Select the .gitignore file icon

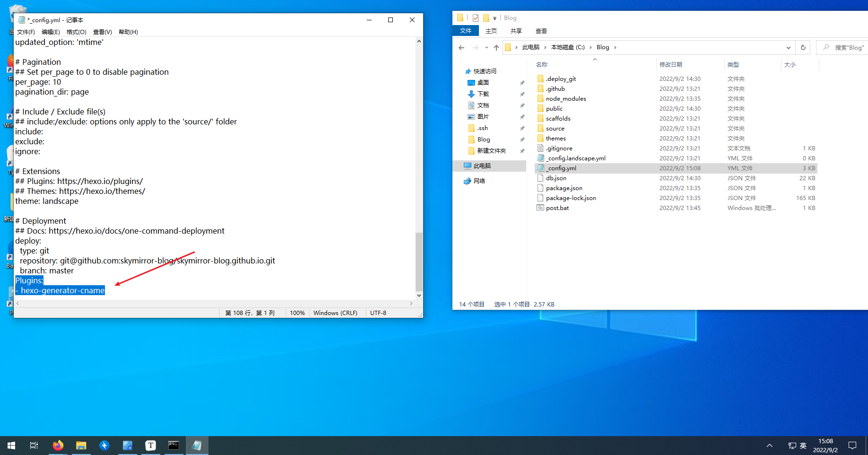coord(540,148)
